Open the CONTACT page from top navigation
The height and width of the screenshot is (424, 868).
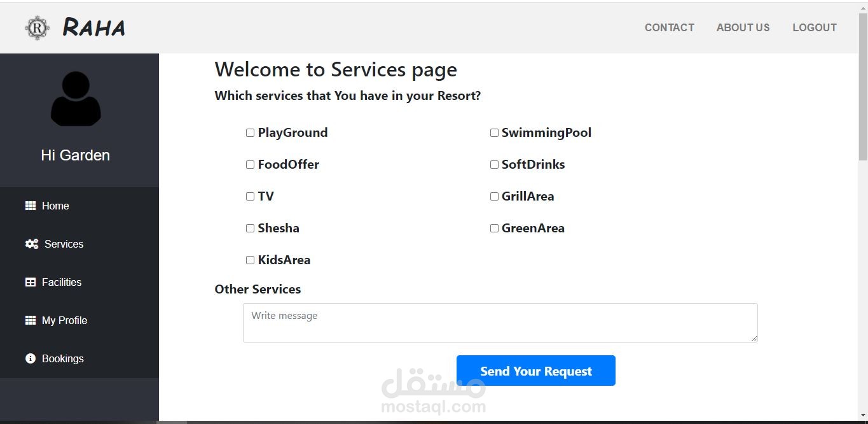pos(669,27)
